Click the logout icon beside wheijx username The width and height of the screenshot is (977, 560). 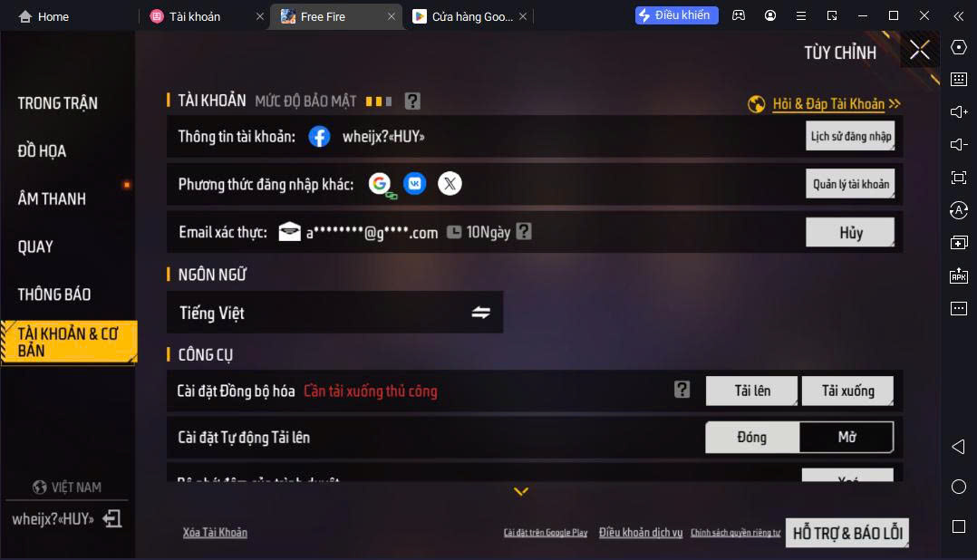tap(112, 518)
